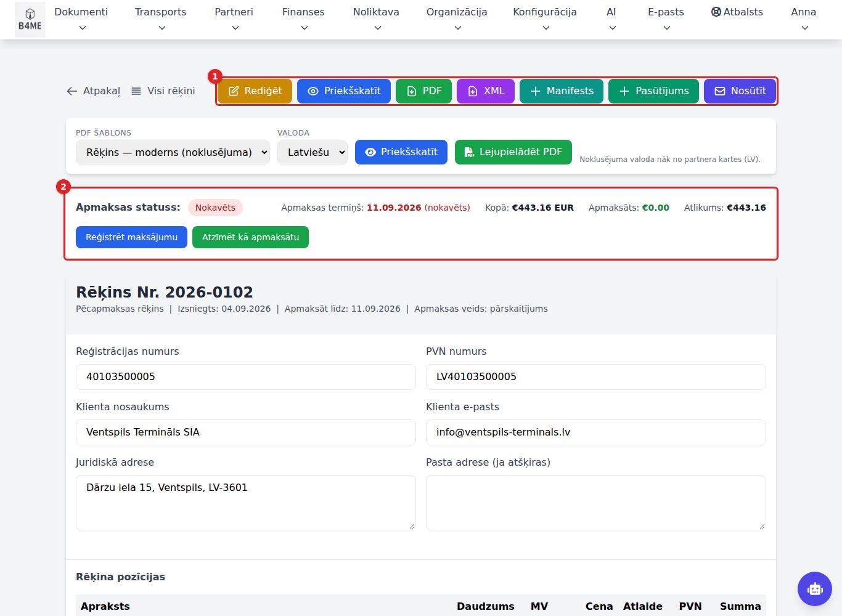The image size is (842, 616).
Task: Click the Rediģēt edit button
Action: pos(255,91)
